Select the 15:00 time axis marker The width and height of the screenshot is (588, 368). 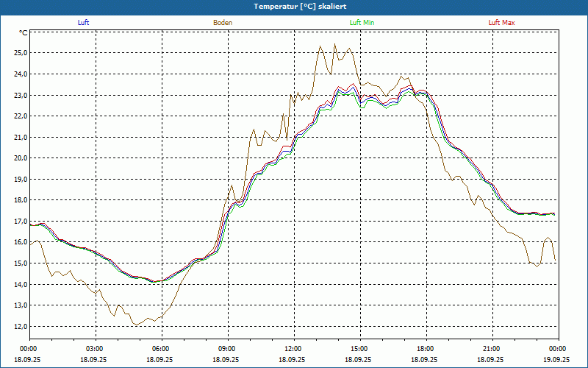(359, 349)
